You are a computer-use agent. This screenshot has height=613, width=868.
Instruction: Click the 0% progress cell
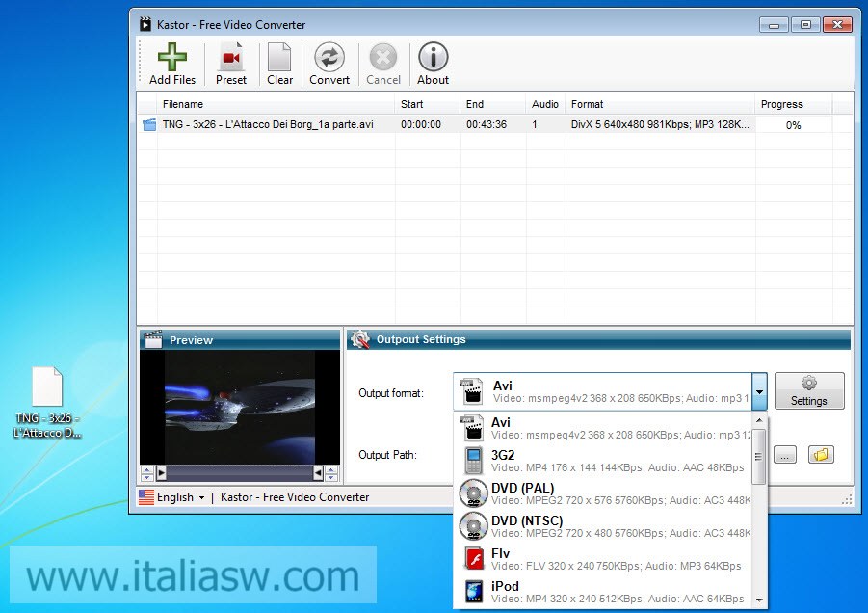coord(793,125)
